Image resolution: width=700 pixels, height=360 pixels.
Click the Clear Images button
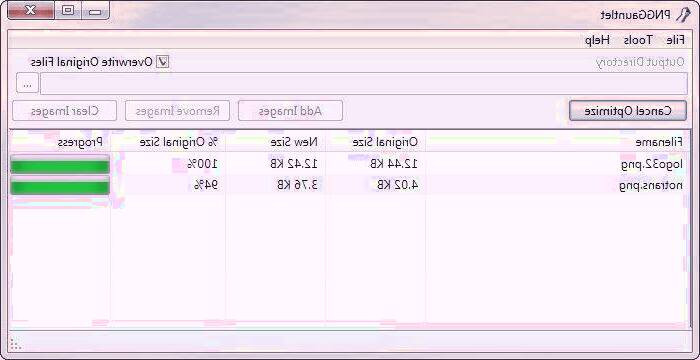(64, 111)
